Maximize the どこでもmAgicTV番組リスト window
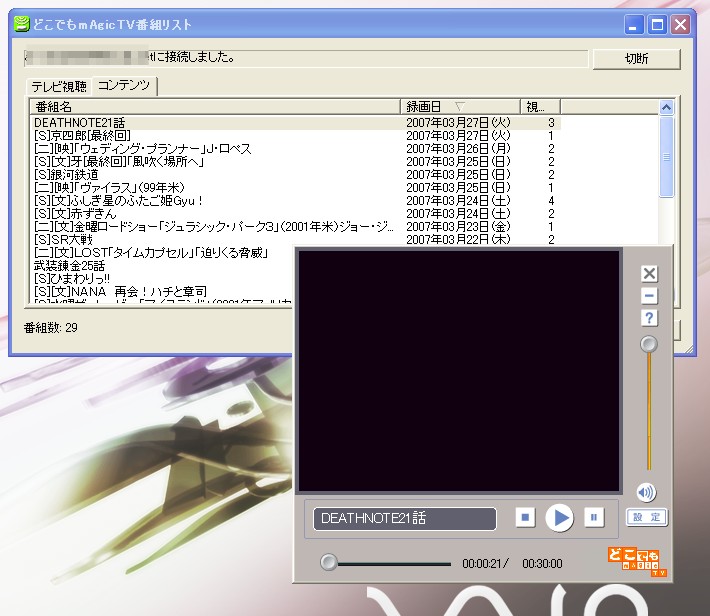This screenshot has height=616, width=710. pos(657,24)
